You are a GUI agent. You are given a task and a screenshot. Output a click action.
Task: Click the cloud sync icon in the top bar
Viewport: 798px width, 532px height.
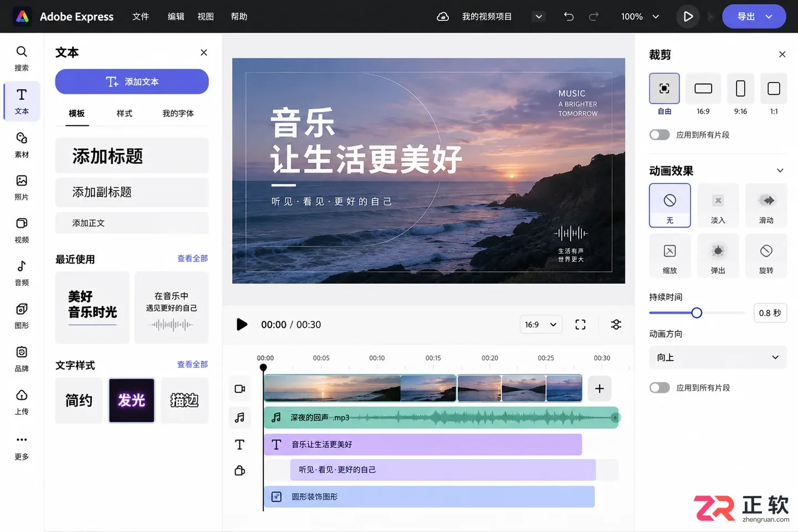pos(443,17)
